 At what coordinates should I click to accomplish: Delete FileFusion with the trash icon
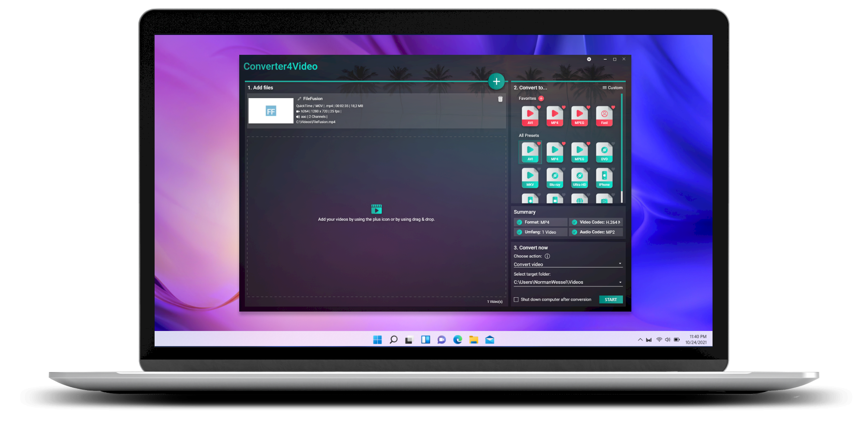click(500, 99)
